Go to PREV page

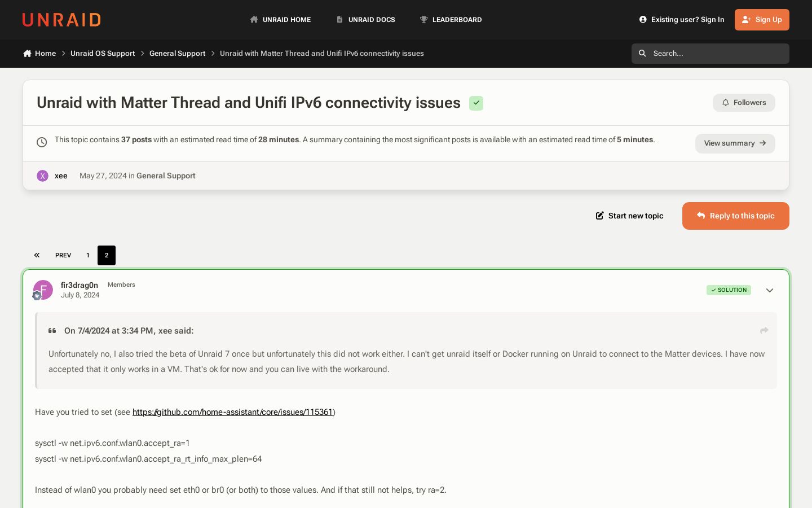pyautogui.click(x=63, y=256)
